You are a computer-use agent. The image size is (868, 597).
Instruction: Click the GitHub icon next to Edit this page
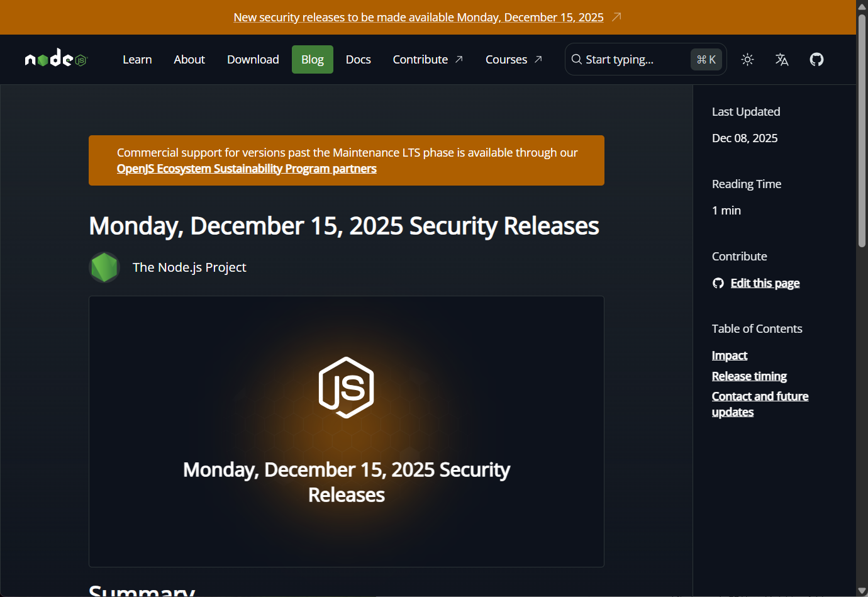[718, 282]
